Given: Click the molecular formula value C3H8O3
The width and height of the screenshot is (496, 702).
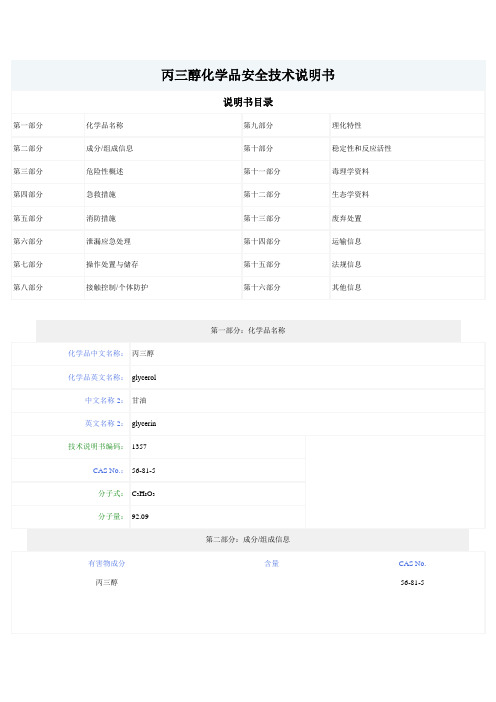Looking at the screenshot, I should click(143, 494).
